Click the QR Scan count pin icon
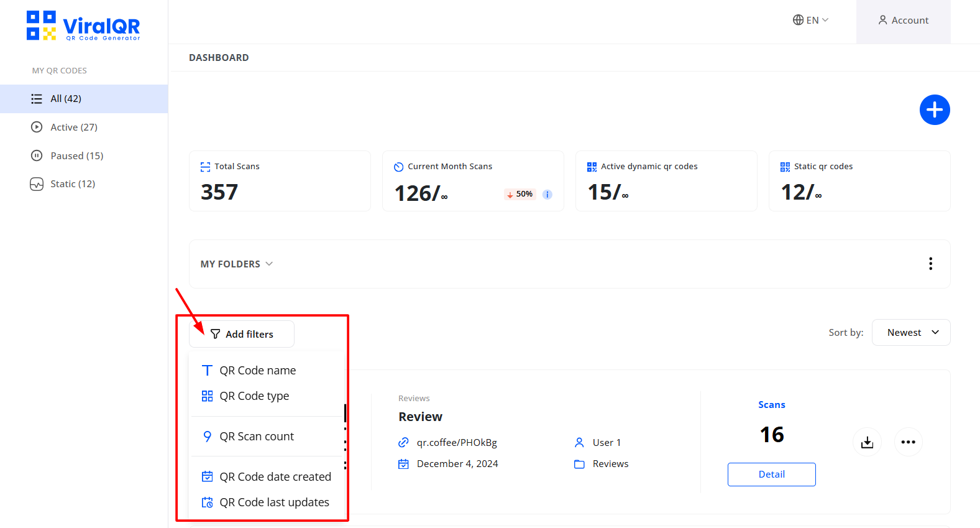This screenshot has width=980, height=528. pos(208,437)
